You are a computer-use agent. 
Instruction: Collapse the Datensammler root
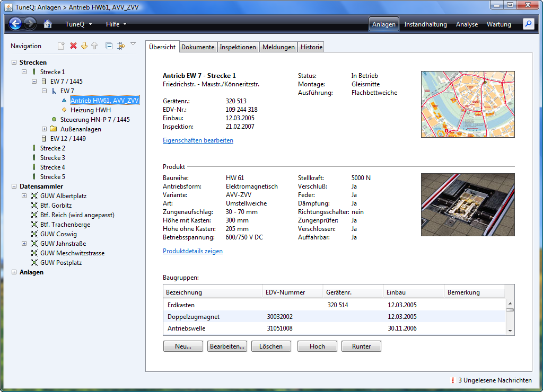coord(14,186)
